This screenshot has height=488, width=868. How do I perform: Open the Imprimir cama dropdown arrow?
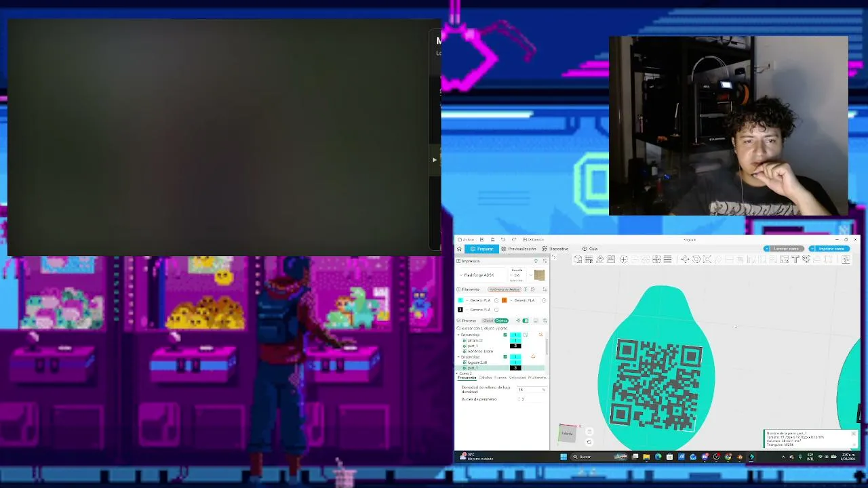tap(813, 249)
